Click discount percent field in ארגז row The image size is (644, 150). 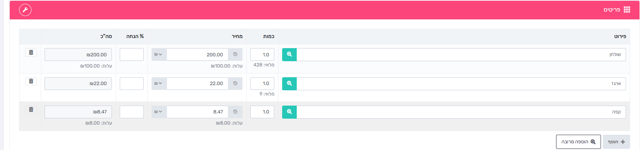pos(132,84)
